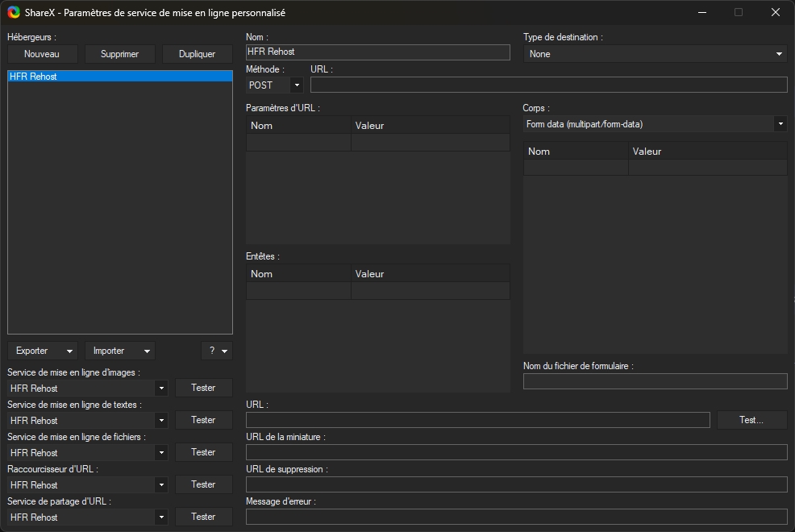Click Supprimer to delete the uploader
The image size is (795, 532).
119,54
